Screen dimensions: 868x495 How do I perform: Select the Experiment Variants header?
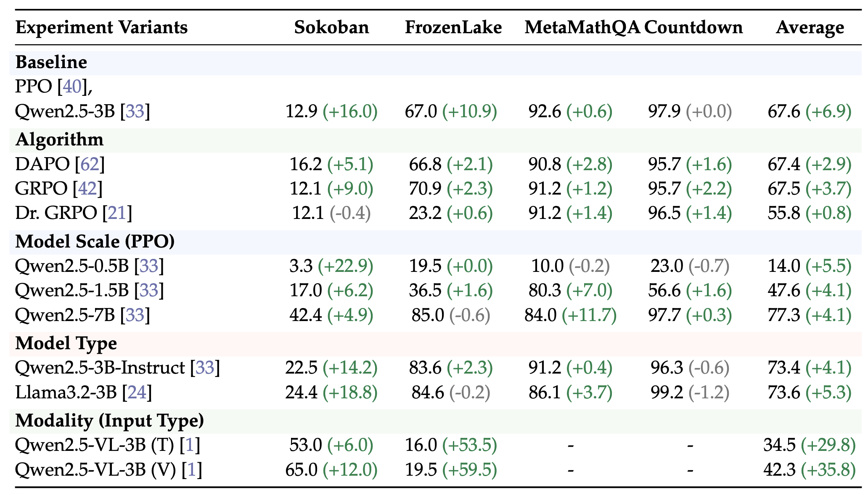coord(101,28)
